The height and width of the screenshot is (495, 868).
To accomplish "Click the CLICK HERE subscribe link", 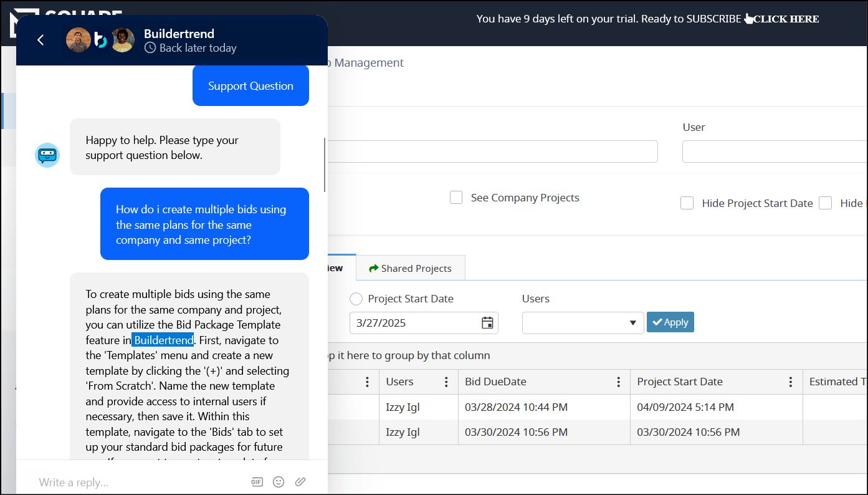I will [786, 19].
